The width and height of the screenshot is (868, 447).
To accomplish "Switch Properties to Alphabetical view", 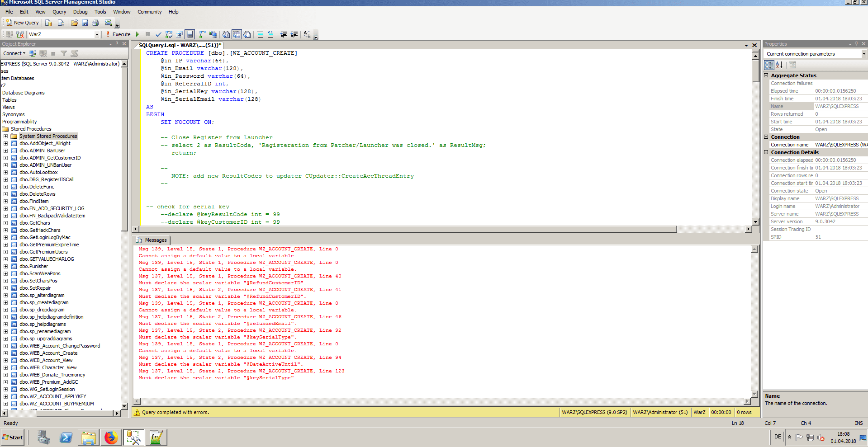I will click(779, 65).
